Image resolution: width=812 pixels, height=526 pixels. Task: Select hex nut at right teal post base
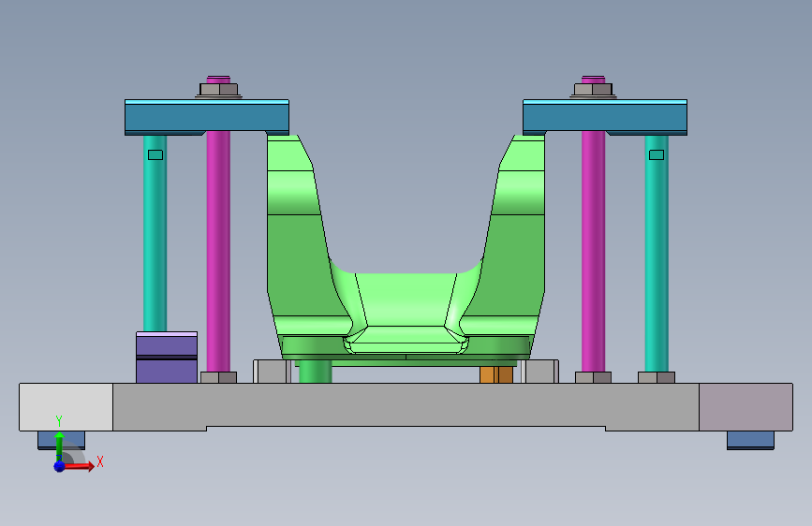point(657,377)
